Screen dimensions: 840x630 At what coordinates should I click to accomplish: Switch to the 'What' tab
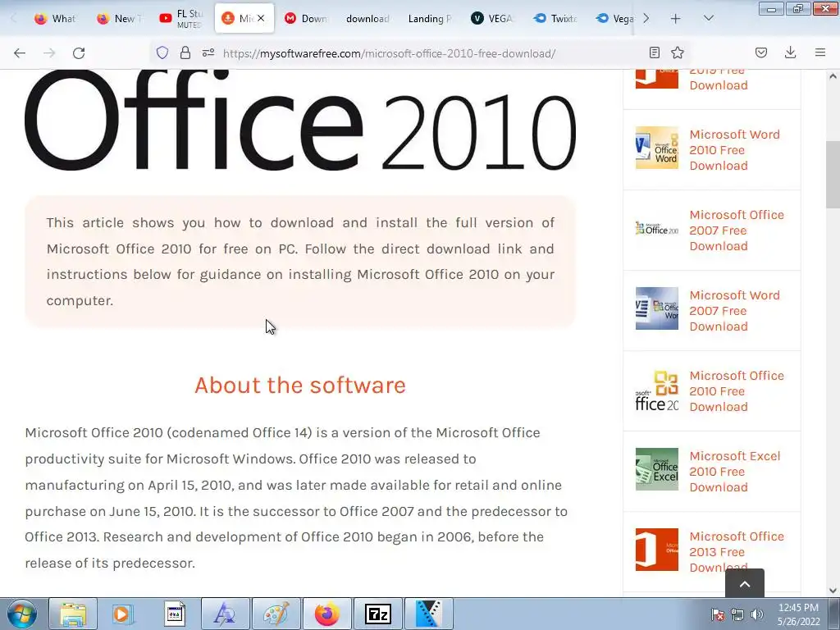tap(55, 18)
